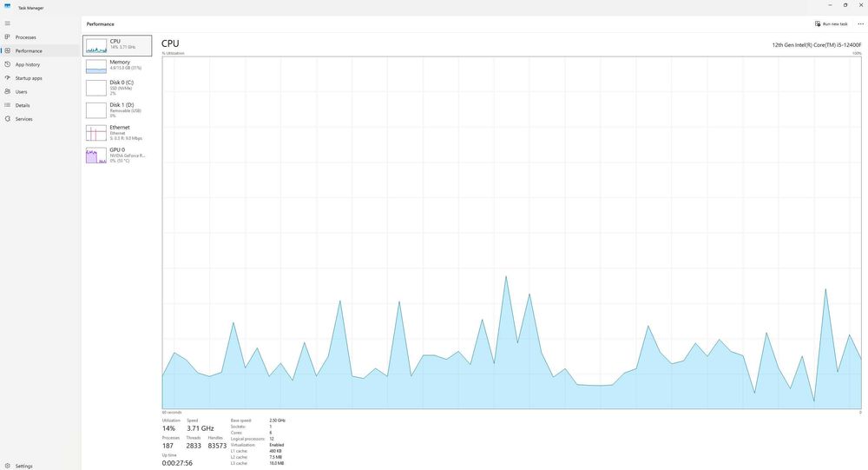Click the Users icon in sidebar

[x=7, y=91]
